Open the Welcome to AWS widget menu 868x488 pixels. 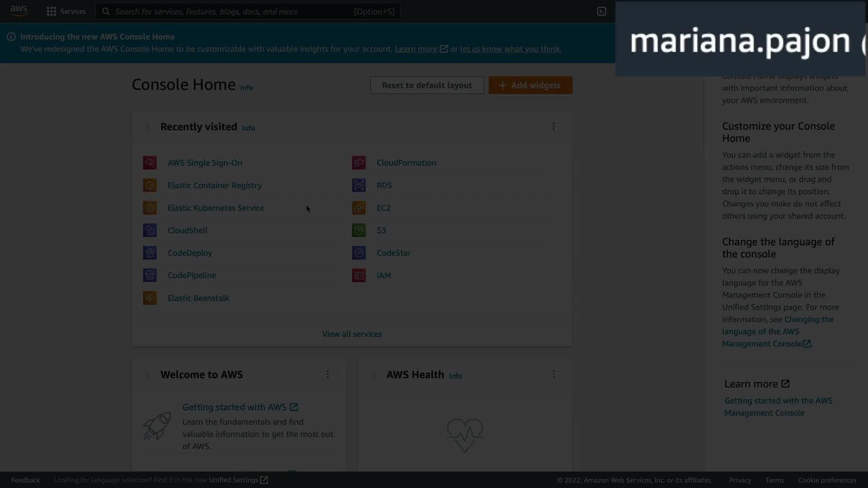pos(328,374)
